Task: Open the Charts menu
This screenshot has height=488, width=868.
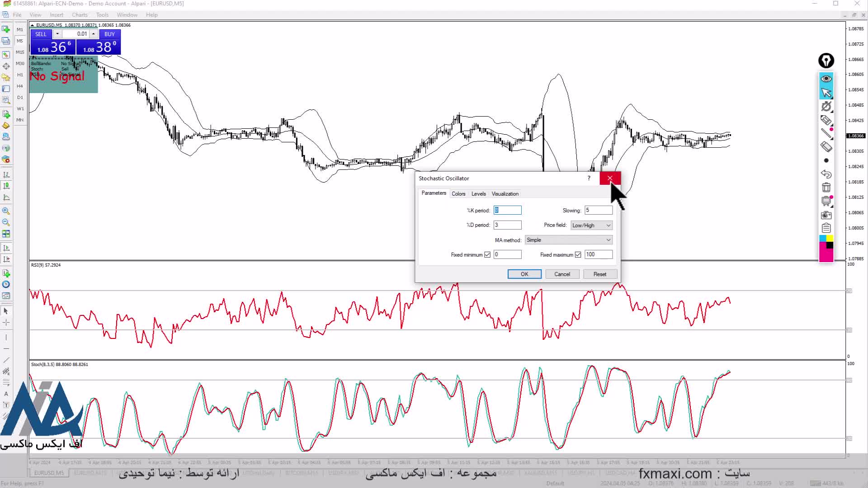Action: (80, 15)
